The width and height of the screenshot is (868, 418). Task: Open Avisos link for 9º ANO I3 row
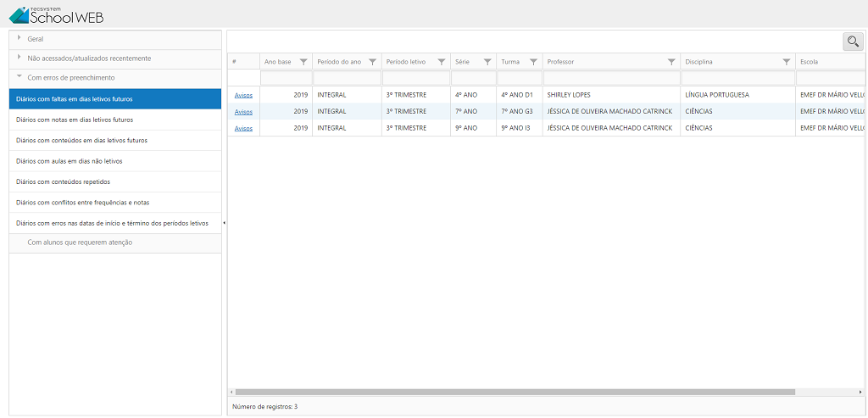click(243, 128)
